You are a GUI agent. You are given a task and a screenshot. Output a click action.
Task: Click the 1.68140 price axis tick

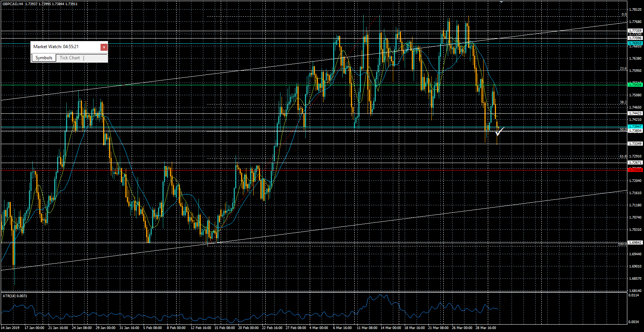pyautogui.click(x=636, y=291)
